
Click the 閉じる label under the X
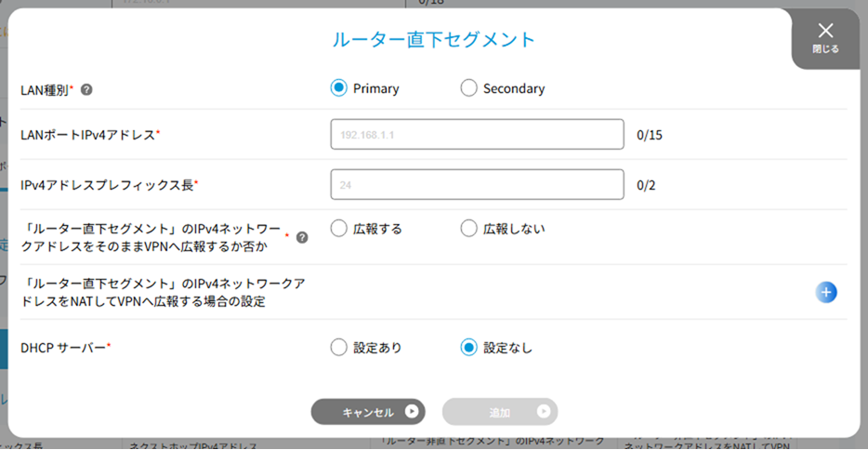(x=825, y=49)
